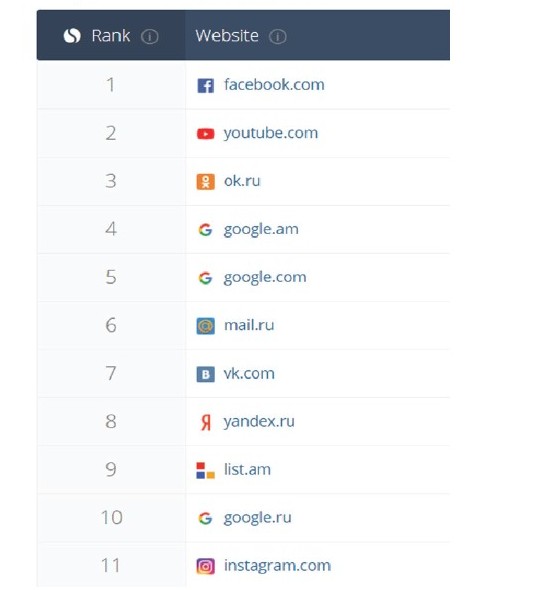Open the youtube.com link
Viewport: 548px width, 590px height.
pos(271,134)
